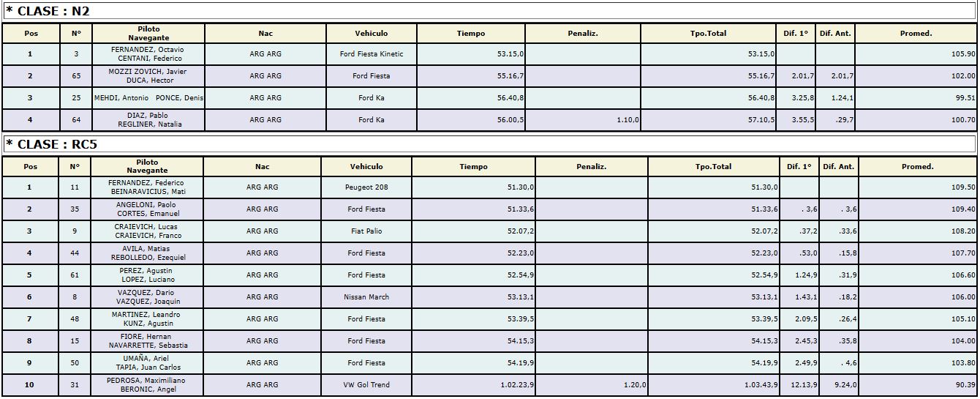Click the Penaliz. header in N2 table
This screenshot has width=980, height=399.
[583, 34]
